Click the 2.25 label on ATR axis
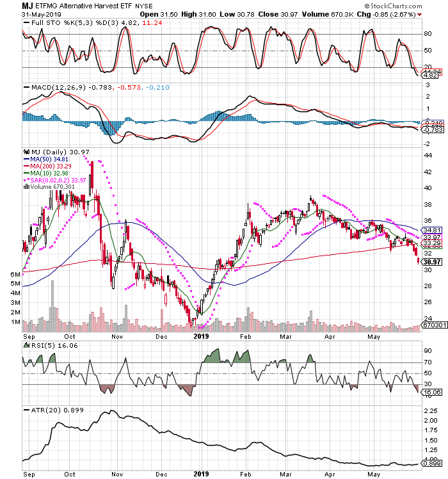This screenshot has width=448, height=479. 431,411
